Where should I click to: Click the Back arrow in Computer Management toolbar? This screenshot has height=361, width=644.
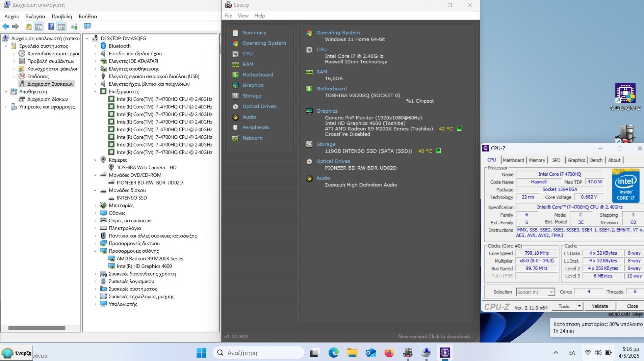point(6,26)
